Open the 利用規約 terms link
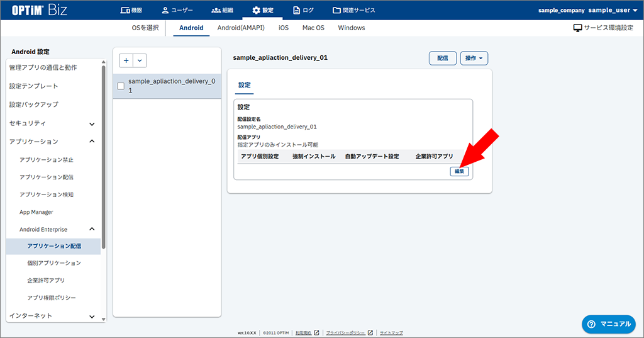644x338 pixels. coord(304,333)
